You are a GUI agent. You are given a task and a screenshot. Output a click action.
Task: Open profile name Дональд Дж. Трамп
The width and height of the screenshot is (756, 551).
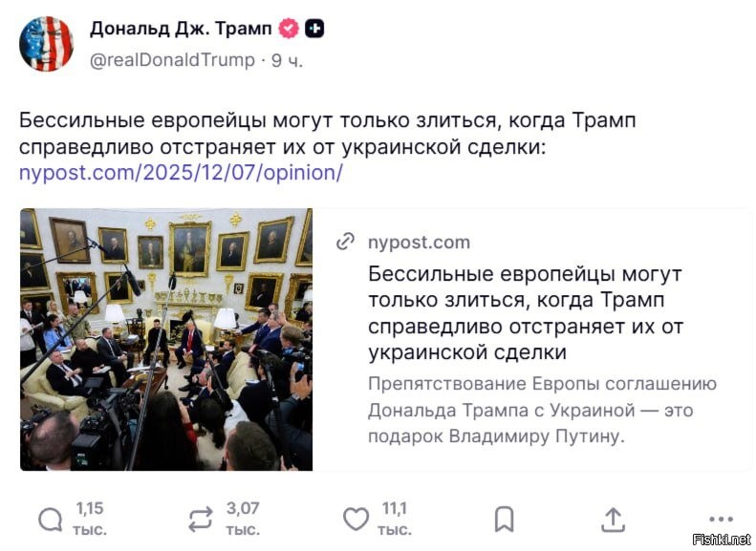[x=182, y=29]
